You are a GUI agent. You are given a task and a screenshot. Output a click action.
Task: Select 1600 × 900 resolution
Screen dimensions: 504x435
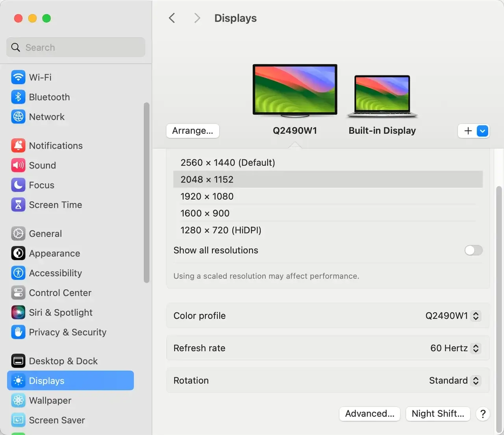pyautogui.click(x=328, y=213)
